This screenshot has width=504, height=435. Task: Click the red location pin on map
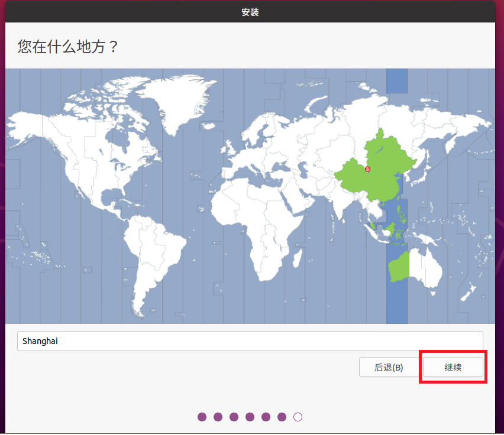pyautogui.click(x=367, y=170)
